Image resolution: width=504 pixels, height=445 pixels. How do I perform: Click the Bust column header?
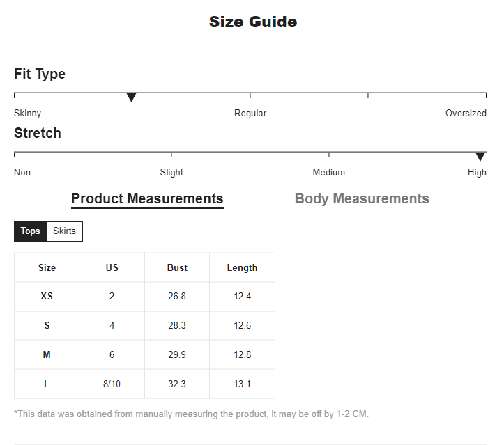[177, 268]
